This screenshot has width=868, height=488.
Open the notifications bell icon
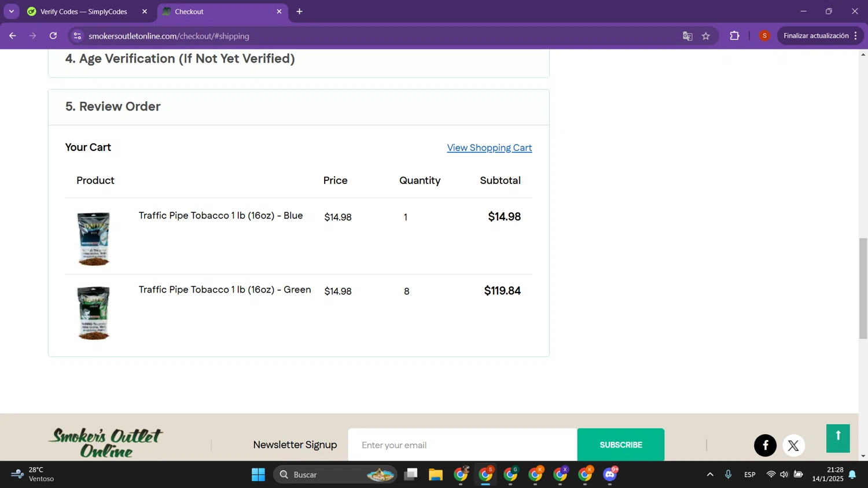click(x=852, y=475)
